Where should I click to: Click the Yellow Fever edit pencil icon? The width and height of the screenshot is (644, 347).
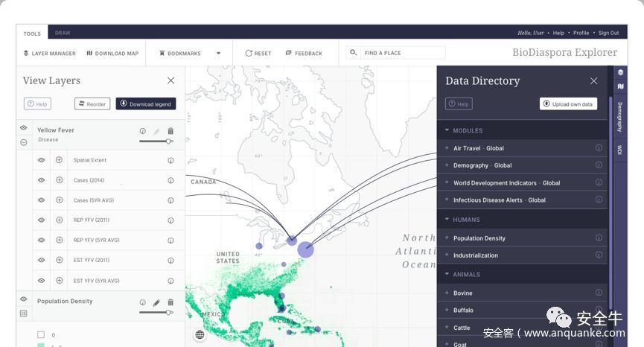tap(156, 131)
